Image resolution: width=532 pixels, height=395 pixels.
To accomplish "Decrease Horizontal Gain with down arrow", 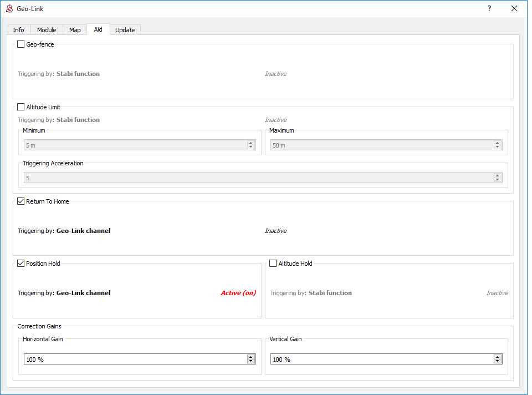I will tap(251, 362).
